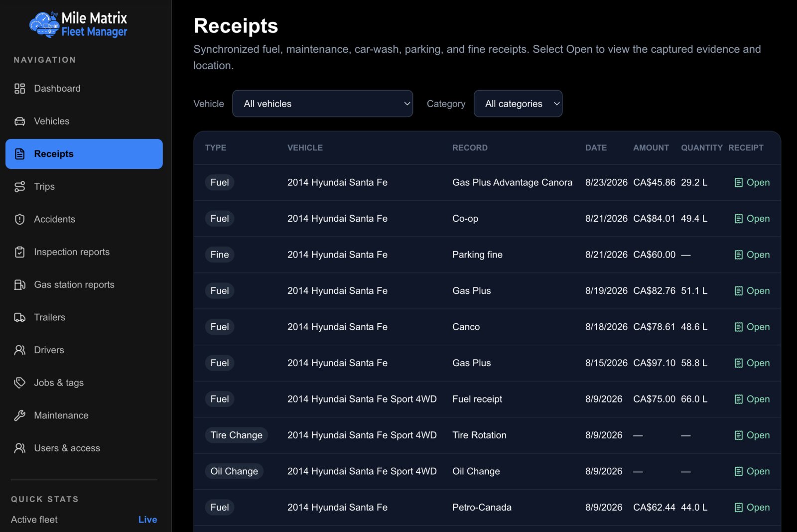
Task: Open receipt for 8/19/2026 Gas Plus
Action: [752, 291]
